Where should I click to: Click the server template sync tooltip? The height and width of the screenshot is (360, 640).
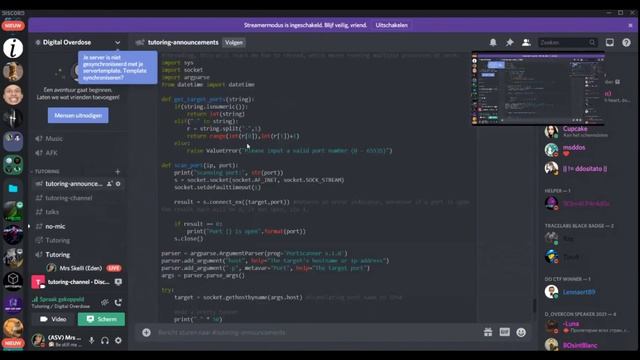(118, 67)
